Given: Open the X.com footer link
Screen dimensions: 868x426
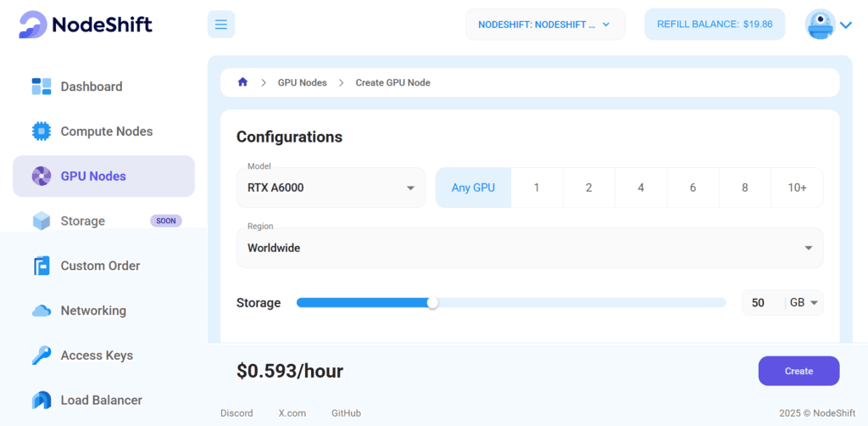Looking at the screenshot, I should coord(292,413).
